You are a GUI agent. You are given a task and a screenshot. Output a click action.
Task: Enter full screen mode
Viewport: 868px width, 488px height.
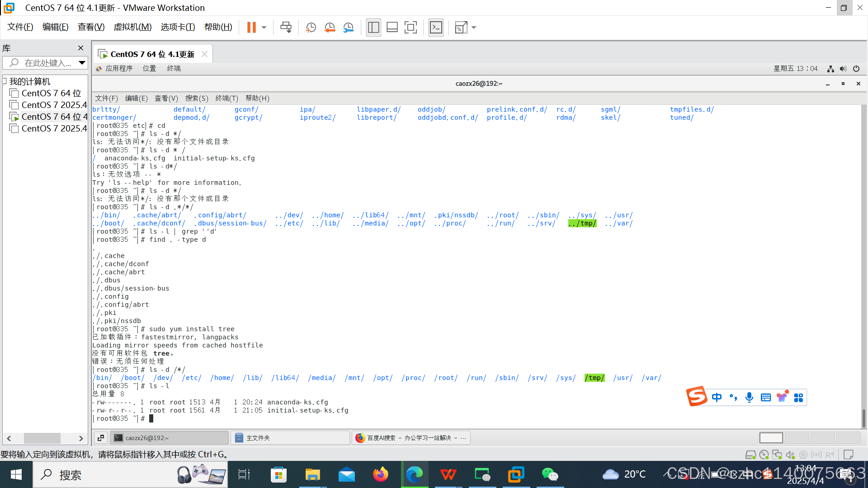pos(410,28)
